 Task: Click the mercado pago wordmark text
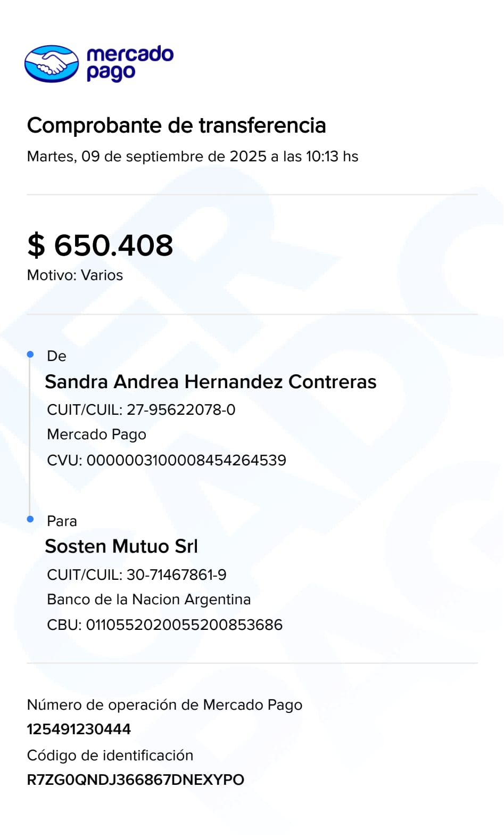coord(129,63)
